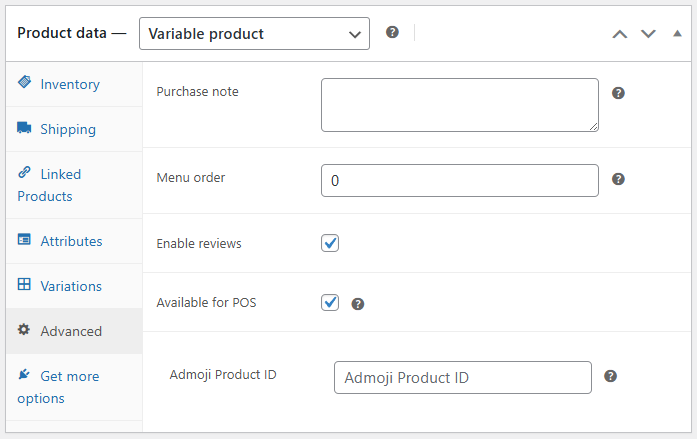This screenshot has height=439, width=697.
Task: Open the Linked Products tab
Action: click(x=74, y=185)
